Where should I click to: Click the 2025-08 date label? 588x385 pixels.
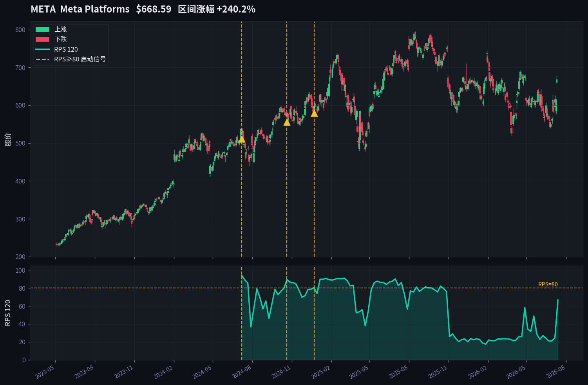point(398,372)
